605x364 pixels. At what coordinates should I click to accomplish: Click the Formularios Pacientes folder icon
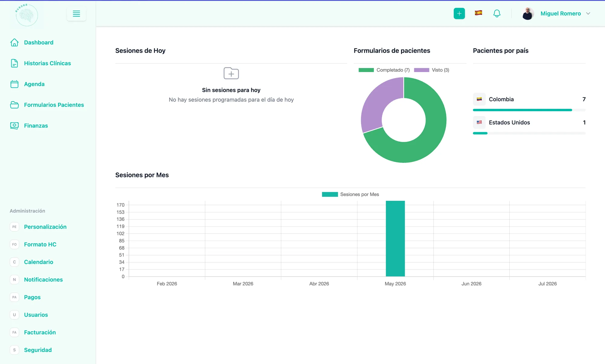tap(15, 105)
